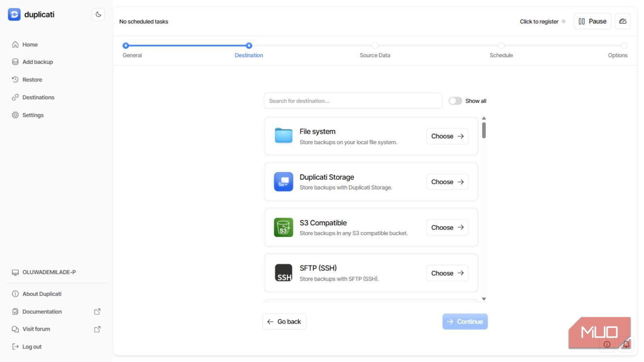644x362 pixels.
Task: Click the Click to register link
Action: 539,22
